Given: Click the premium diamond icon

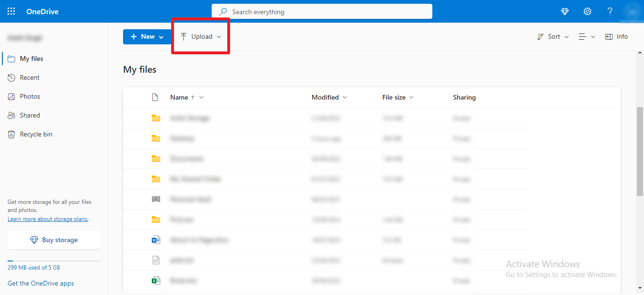Looking at the screenshot, I should (x=564, y=11).
